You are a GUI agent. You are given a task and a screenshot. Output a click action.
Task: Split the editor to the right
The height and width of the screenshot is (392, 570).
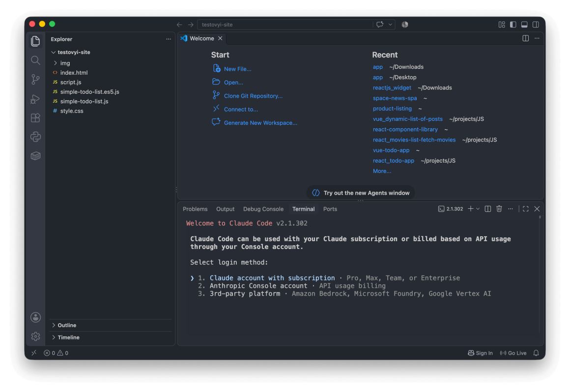526,38
